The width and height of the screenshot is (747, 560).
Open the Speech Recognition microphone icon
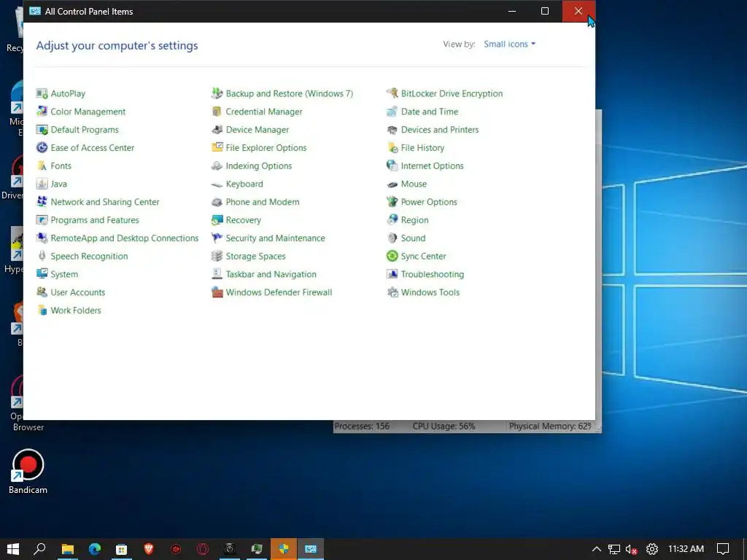click(42, 256)
